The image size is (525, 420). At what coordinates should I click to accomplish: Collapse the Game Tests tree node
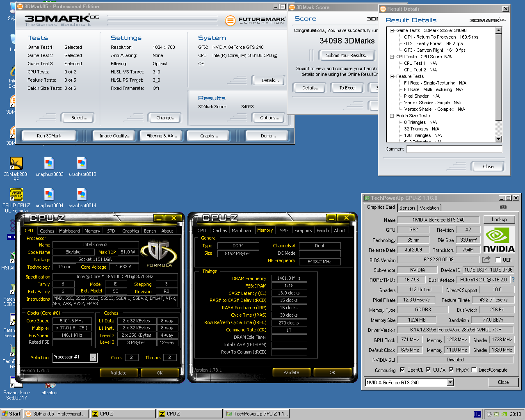pyautogui.click(x=392, y=30)
